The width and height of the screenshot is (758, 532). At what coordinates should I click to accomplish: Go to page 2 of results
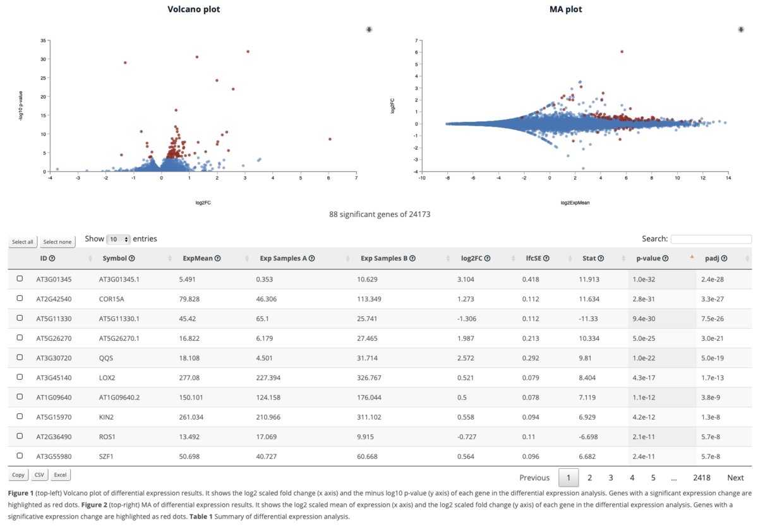coord(589,478)
